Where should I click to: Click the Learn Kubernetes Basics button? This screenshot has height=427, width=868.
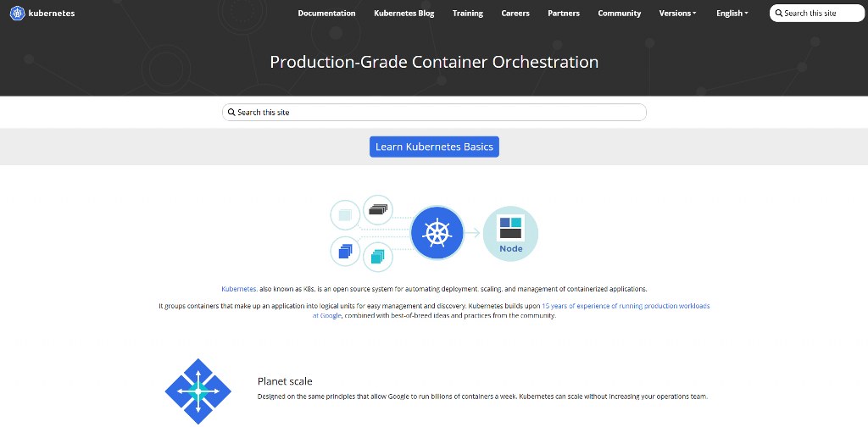tap(435, 147)
